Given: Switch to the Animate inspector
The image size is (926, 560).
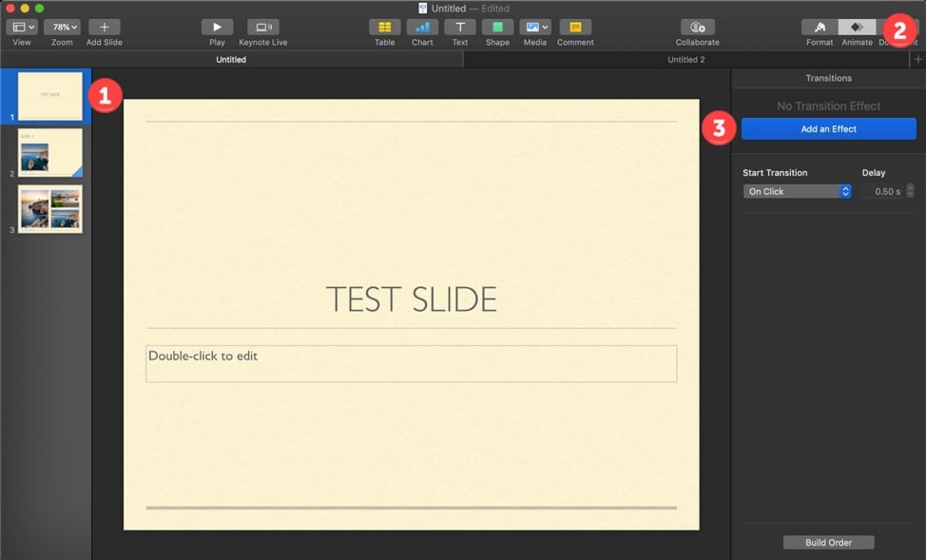Looking at the screenshot, I should (857, 29).
